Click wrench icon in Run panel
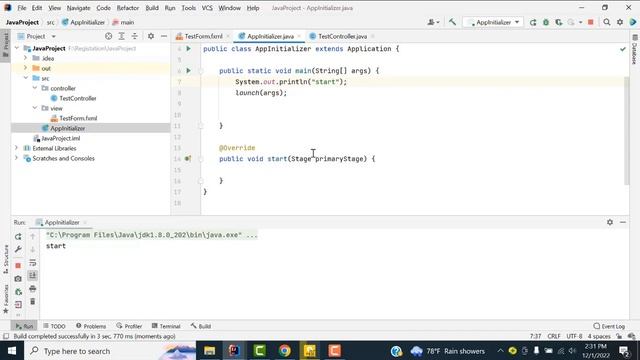This screenshot has width=640, height=360. click(x=18, y=249)
